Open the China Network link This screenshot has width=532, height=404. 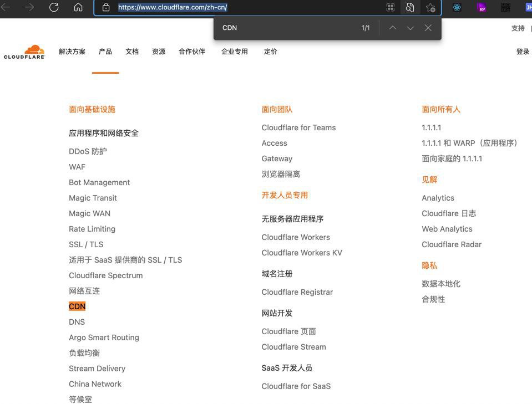[95, 384]
